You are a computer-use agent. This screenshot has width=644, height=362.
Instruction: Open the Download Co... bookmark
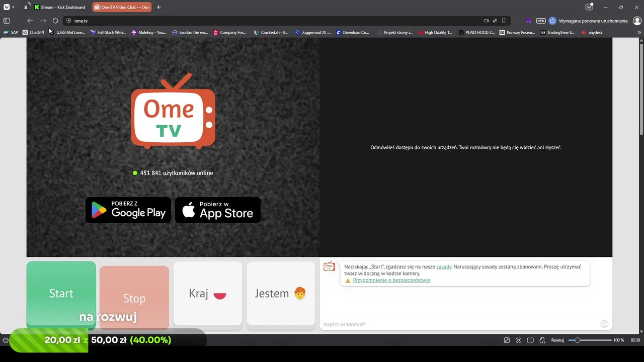tap(353, 32)
